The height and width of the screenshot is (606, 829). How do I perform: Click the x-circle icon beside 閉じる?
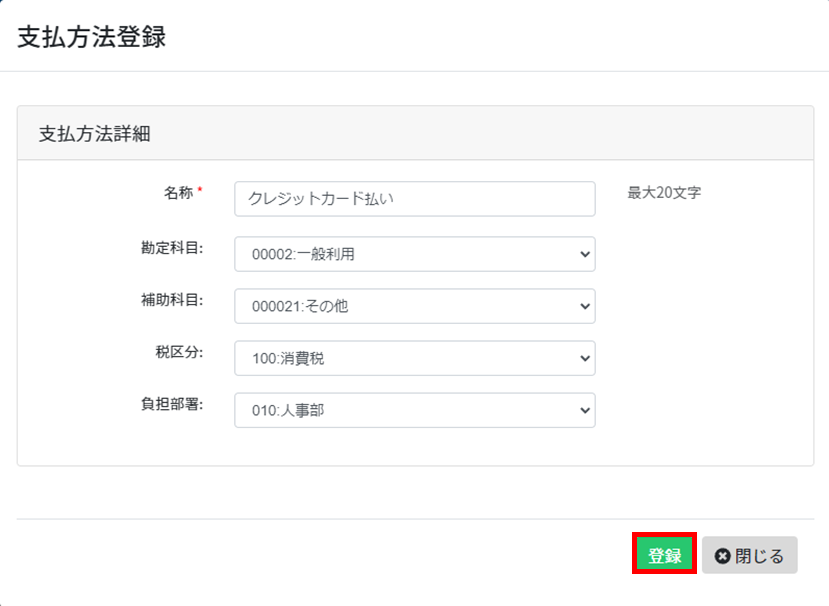pyautogui.click(x=722, y=556)
